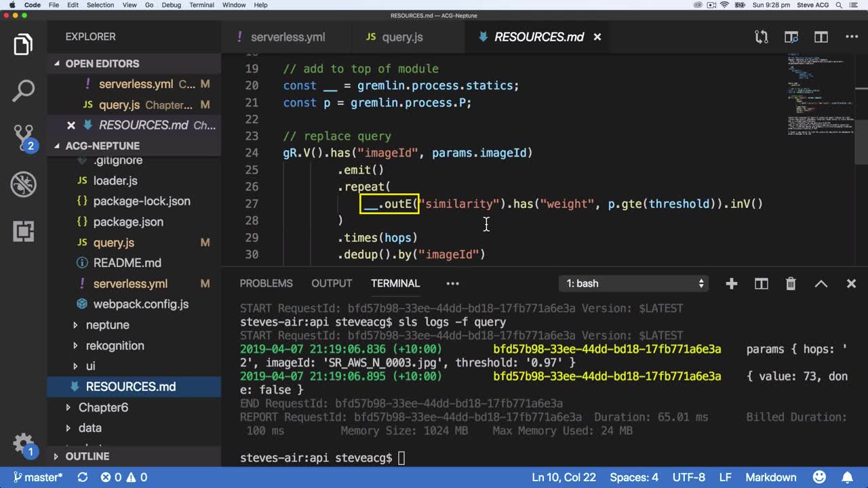Split the editor right

pyautogui.click(x=821, y=37)
